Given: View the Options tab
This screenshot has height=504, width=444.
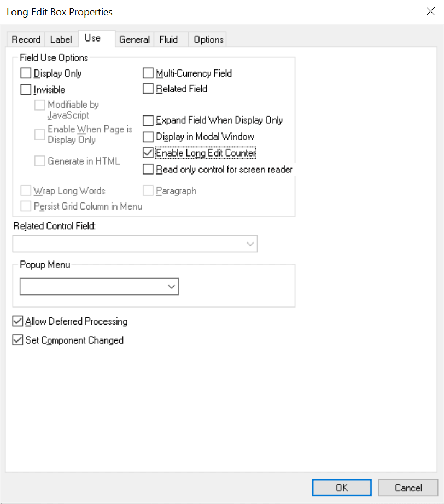Looking at the screenshot, I should 207,39.
